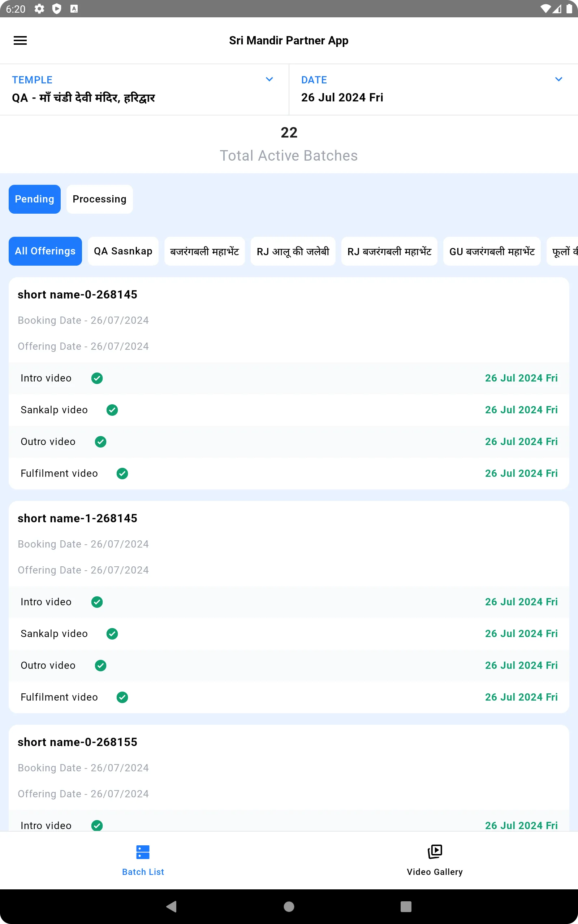Expand the Date dropdown chevron
The height and width of the screenshot is (924, 578).
558,79
